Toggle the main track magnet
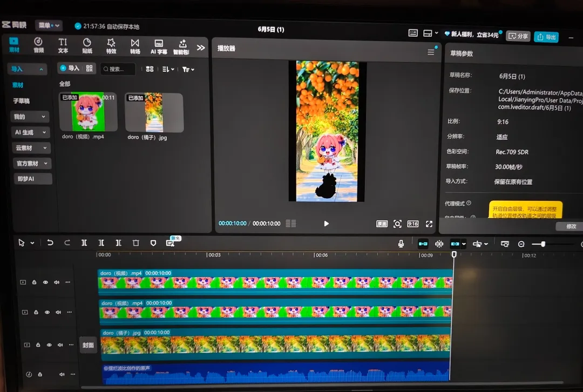The height and width of the screenshot is (392, 583). click(423, 244)
